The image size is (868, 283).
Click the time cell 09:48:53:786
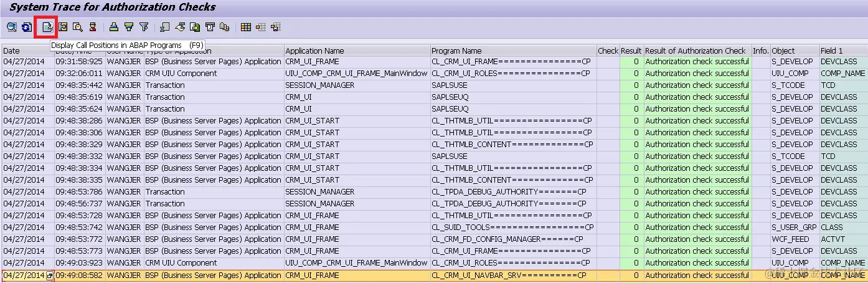click(79, 192)
